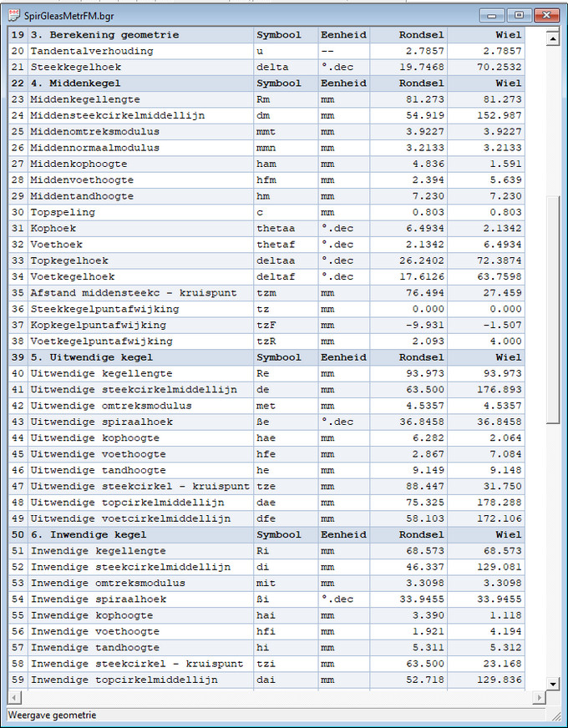Click the vertical scrollbar thumb
Viewport: 568px width, 728px height.
(553, 309)
